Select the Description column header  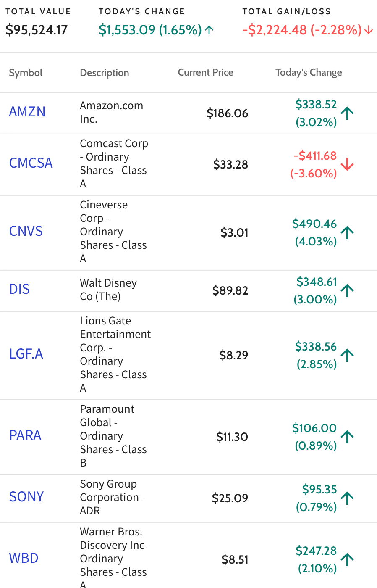[105, 73]
